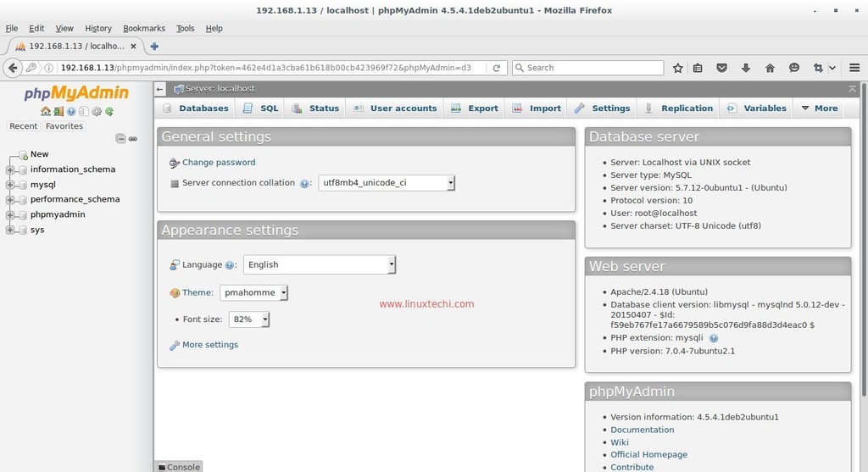Open the Server connection collation dropdown
The width and height of the screenshot is (868, 472).
(387, 183)
